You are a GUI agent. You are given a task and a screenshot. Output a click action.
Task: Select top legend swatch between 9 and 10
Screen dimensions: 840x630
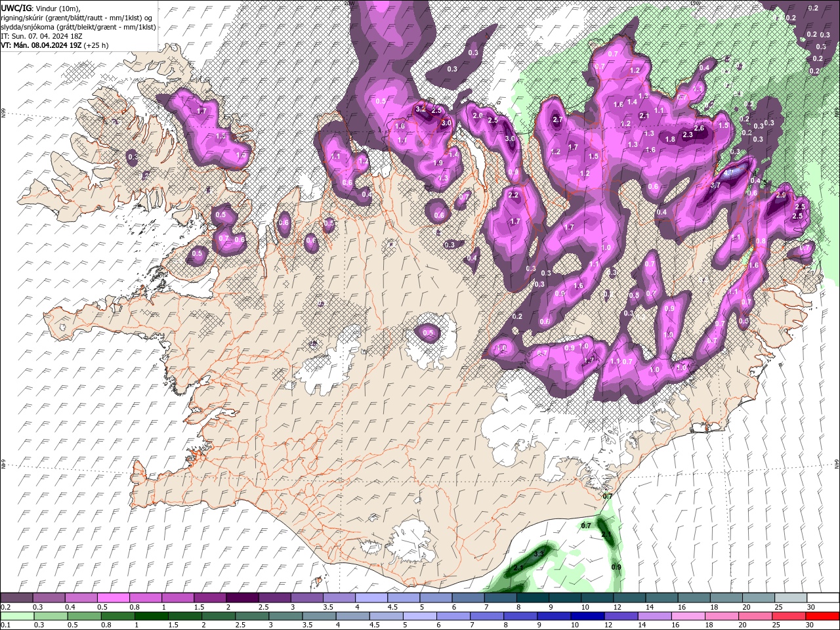coord(566,598)
